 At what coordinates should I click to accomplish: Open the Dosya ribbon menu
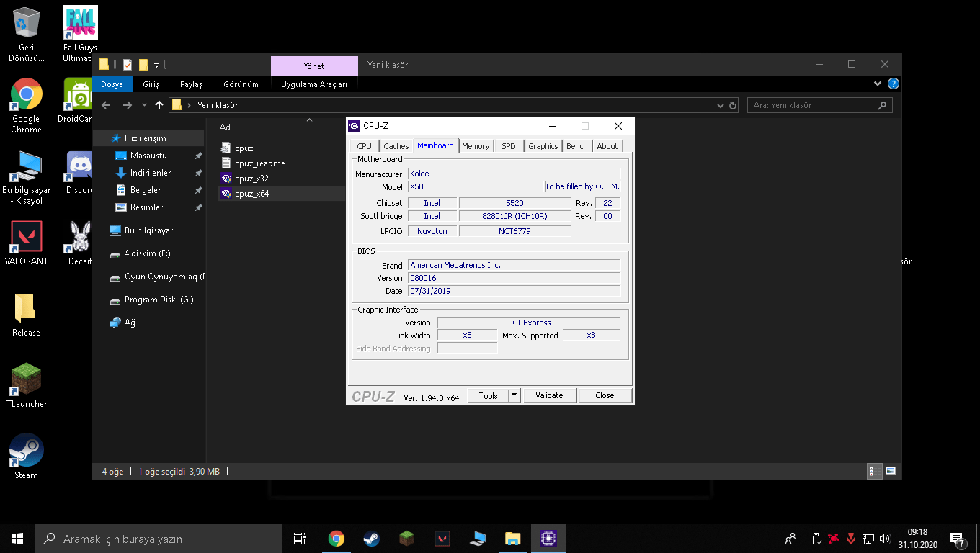(x=112, y=84)
